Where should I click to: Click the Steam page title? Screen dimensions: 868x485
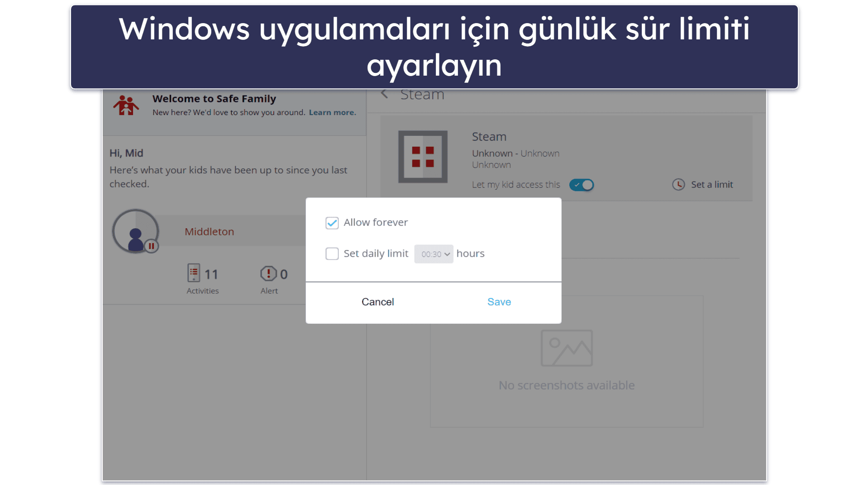[422, 95]
